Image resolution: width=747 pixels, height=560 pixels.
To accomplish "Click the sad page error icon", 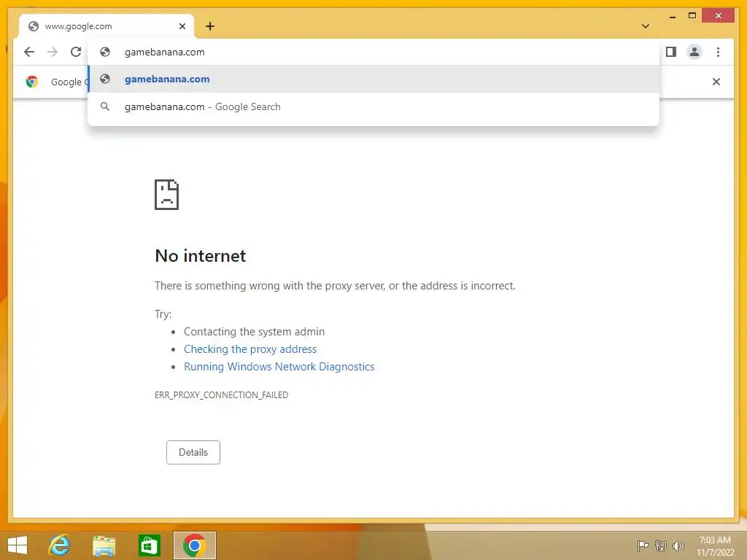I will coord(167,195).
